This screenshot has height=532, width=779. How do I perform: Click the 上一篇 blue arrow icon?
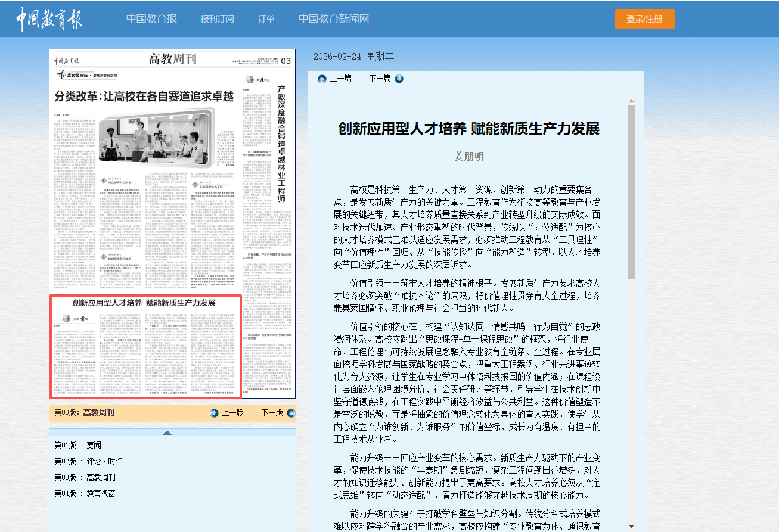pos(322,79)
